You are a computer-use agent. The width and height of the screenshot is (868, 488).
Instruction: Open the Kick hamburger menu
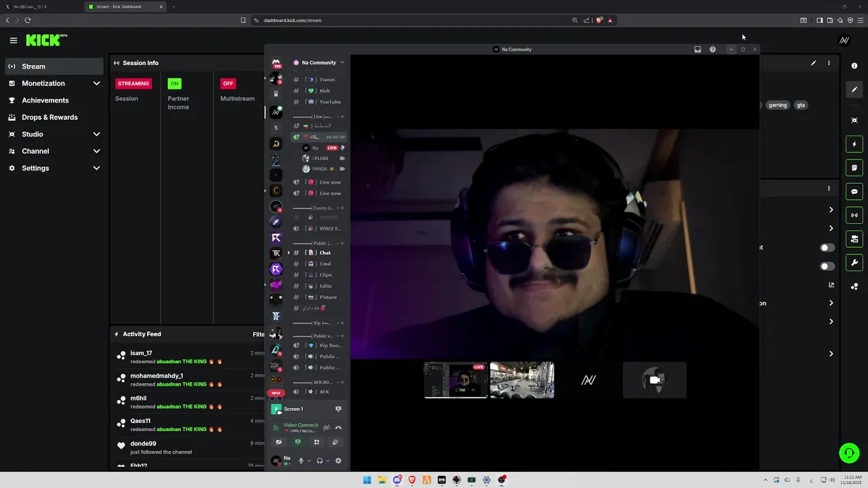pos(13,41)
